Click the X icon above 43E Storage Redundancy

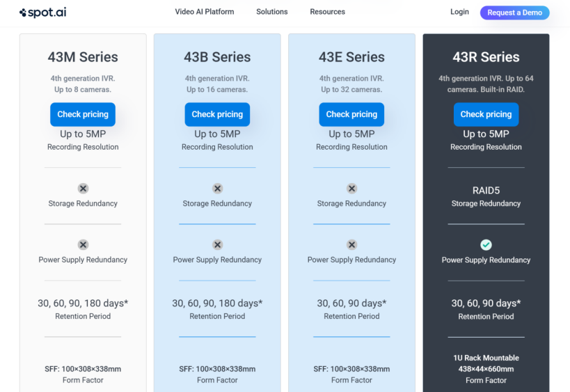pos(351,189)
